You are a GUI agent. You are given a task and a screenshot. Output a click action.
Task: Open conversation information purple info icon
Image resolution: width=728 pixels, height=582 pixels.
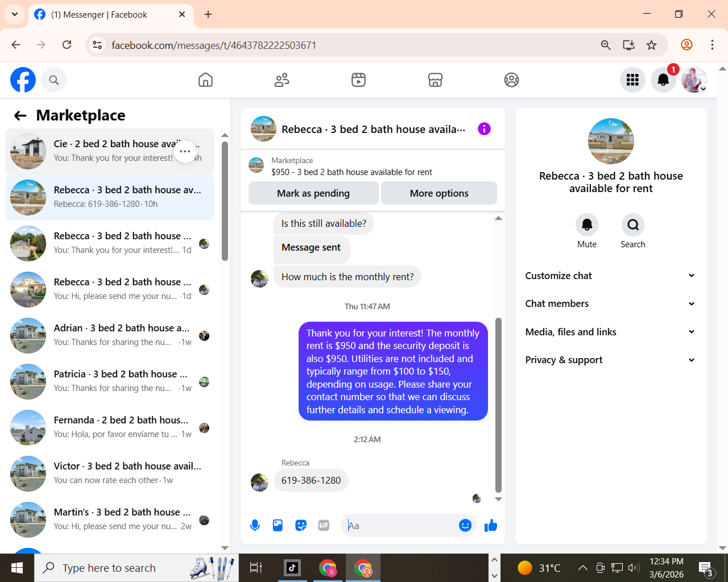(x=484, y=129)
